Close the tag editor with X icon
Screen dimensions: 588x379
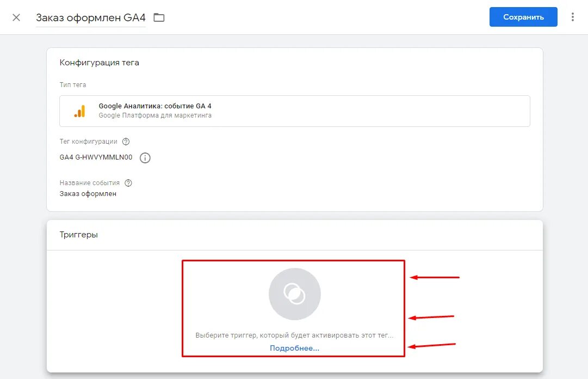[x=16, y=17]
